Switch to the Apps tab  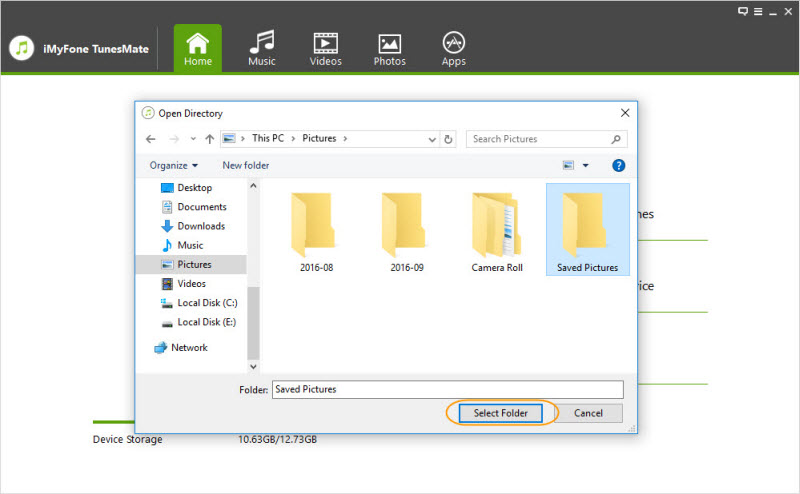click(454, 48)
